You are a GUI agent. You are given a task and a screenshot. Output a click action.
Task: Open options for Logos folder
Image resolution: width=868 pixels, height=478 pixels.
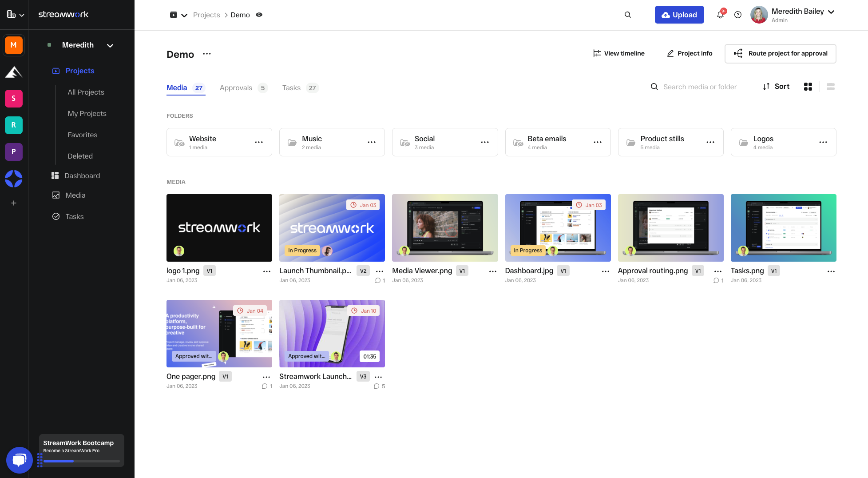pyautogui.click(x=823, y=142)
